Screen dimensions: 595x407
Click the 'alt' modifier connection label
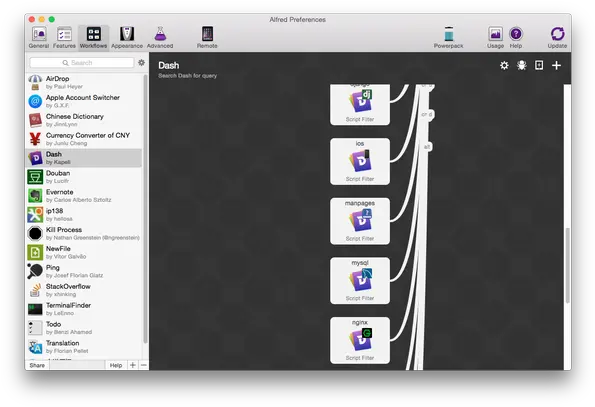pos(427,147)
